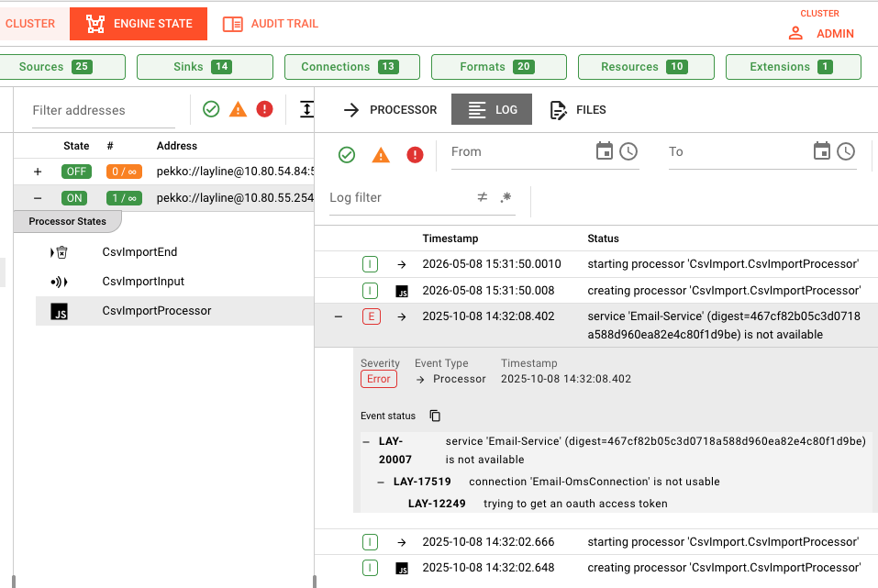Click info badge of 14:32:02.648 log row
This screenshot has width=878, height=588.
coord(370,568)
